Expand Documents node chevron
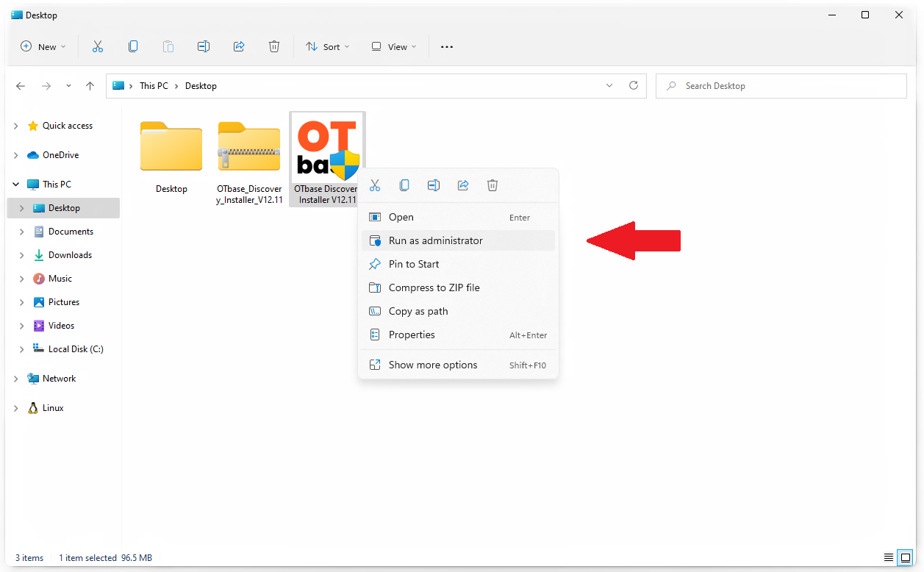Image resolution: width=924 pixels, height=572 pixels. tap(22, 232)
